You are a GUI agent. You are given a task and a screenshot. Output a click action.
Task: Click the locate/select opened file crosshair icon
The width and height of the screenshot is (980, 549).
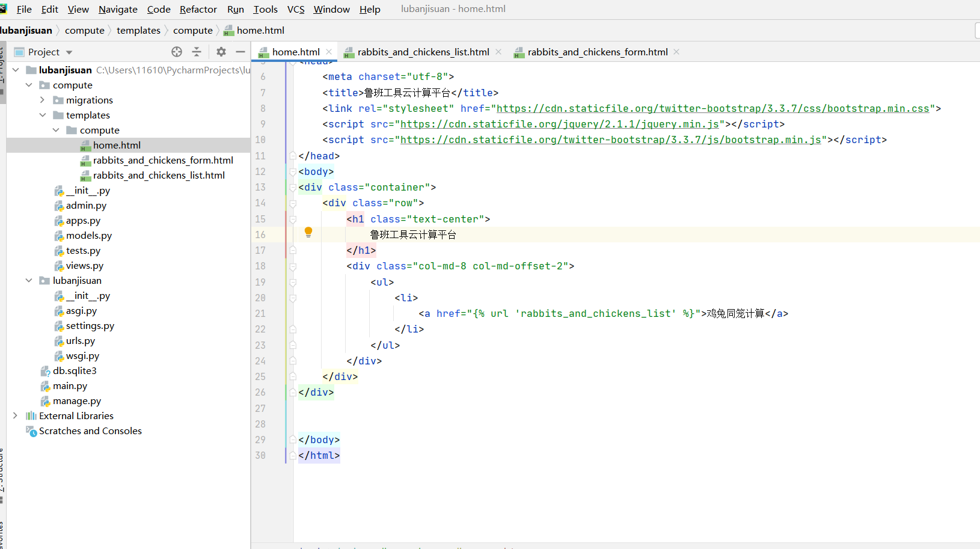176,52
